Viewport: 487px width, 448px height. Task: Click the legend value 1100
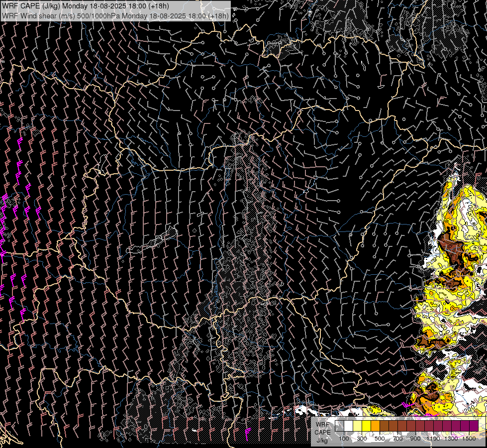[x=433, y=439]
